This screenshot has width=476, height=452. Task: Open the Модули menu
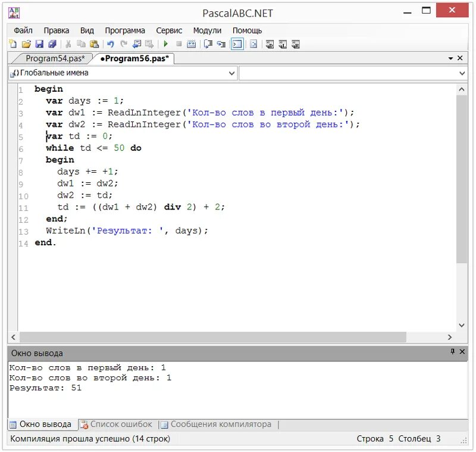207,30
